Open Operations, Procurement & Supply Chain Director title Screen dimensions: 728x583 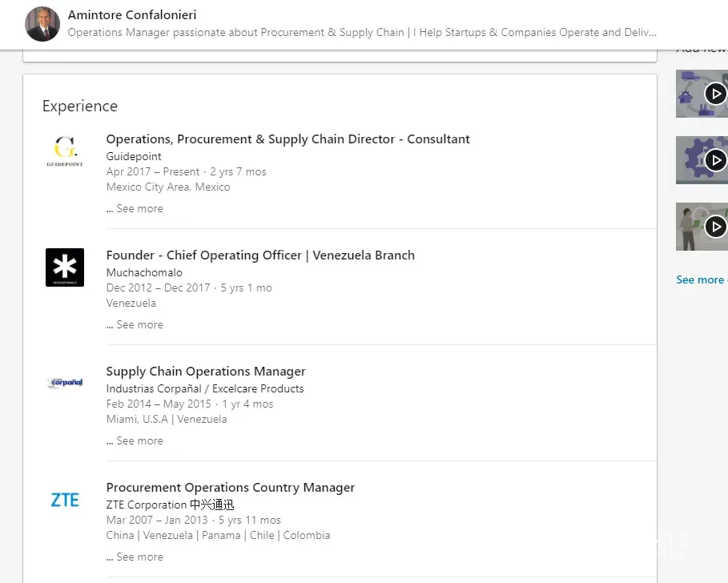tap(288, 139)
